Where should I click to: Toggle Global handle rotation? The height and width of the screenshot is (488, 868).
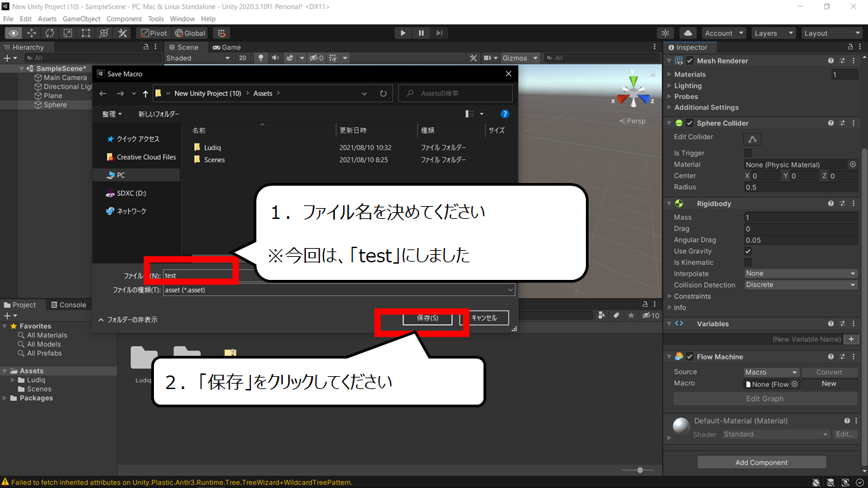(x=190, y=33)
